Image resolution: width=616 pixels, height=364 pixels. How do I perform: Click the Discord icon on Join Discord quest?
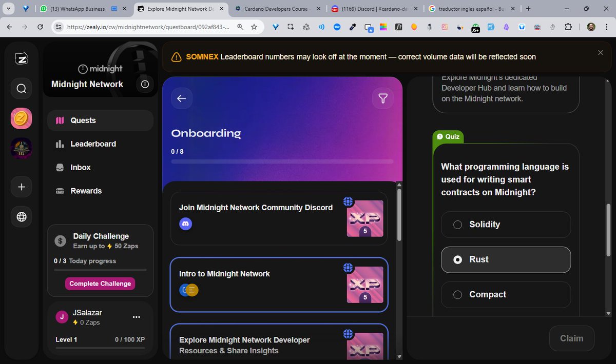click(185, 224)
